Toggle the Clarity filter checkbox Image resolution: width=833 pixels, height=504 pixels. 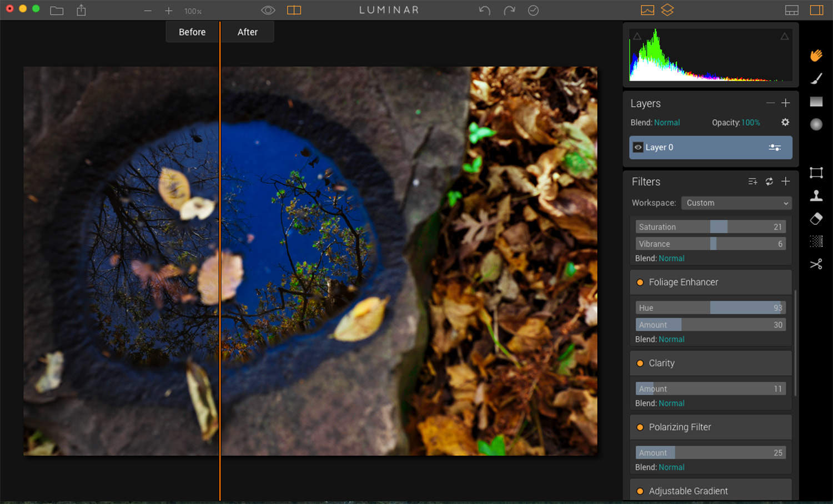pos(641,363)
